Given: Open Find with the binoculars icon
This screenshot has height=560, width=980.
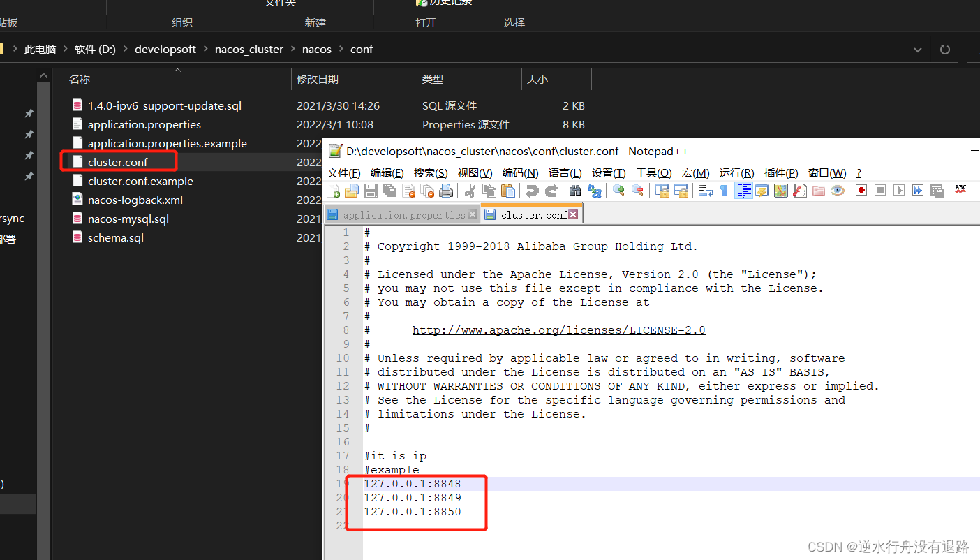Looking at the screenshot, I should [575, 190].
